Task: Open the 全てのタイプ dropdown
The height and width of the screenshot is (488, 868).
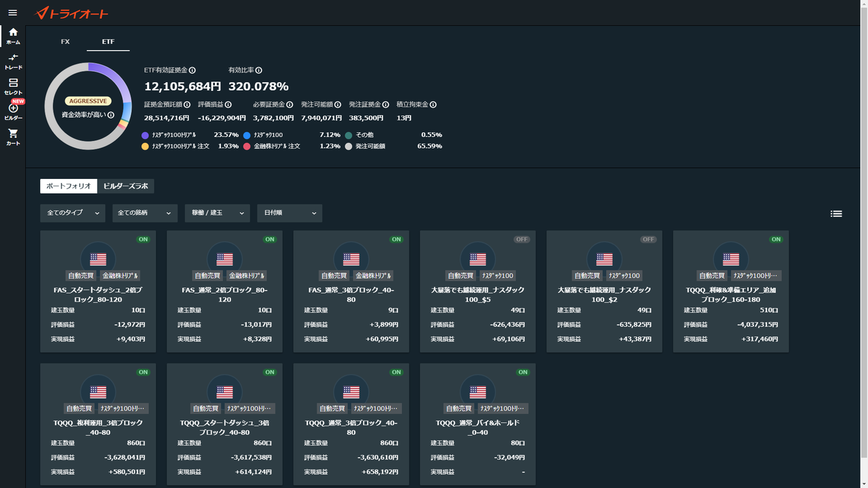Action: click(x=73, y=213)
